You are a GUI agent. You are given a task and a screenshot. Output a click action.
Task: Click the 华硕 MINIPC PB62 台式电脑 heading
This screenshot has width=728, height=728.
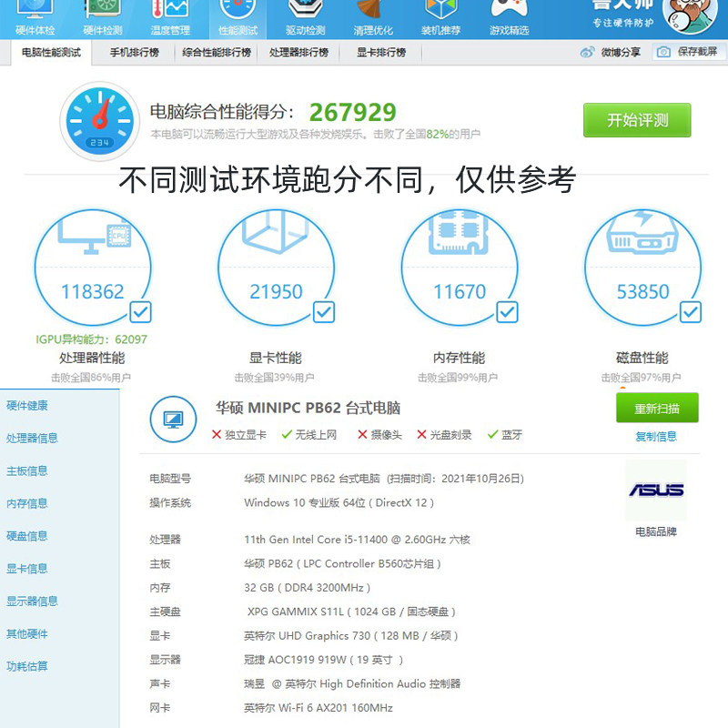(308, 408)
